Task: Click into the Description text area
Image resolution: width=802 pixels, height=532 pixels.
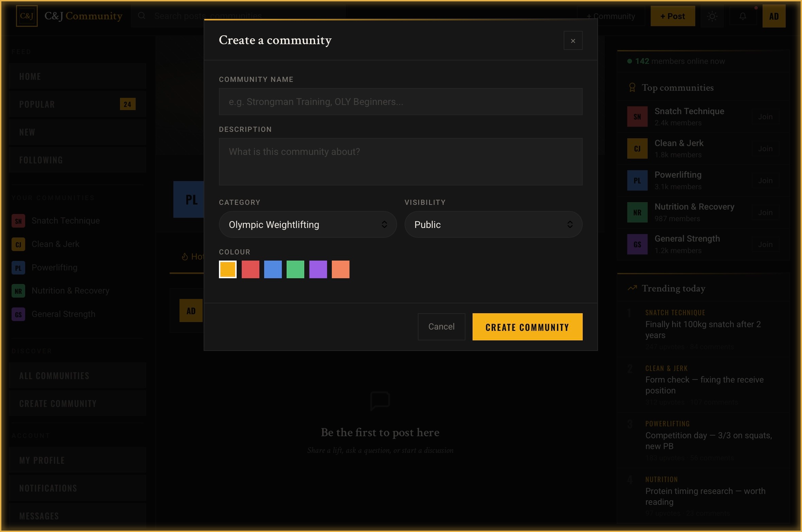Action: tap(400, 162)
